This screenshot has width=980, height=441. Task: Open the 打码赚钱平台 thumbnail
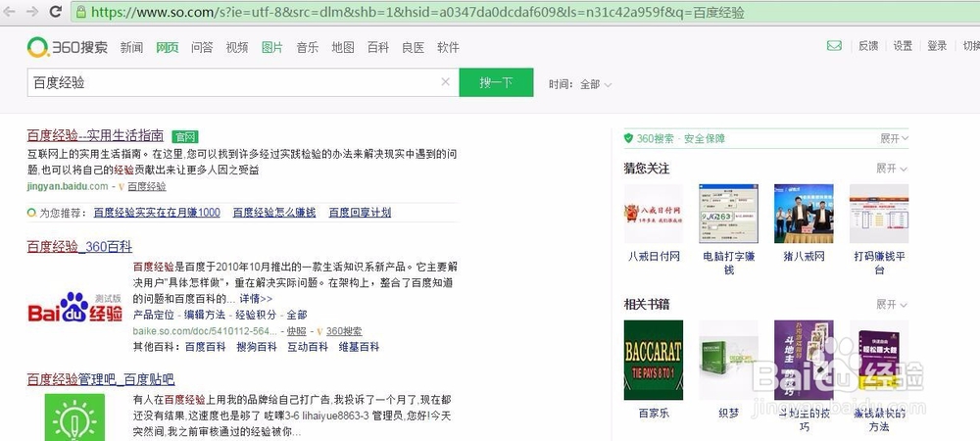(879, 214)
